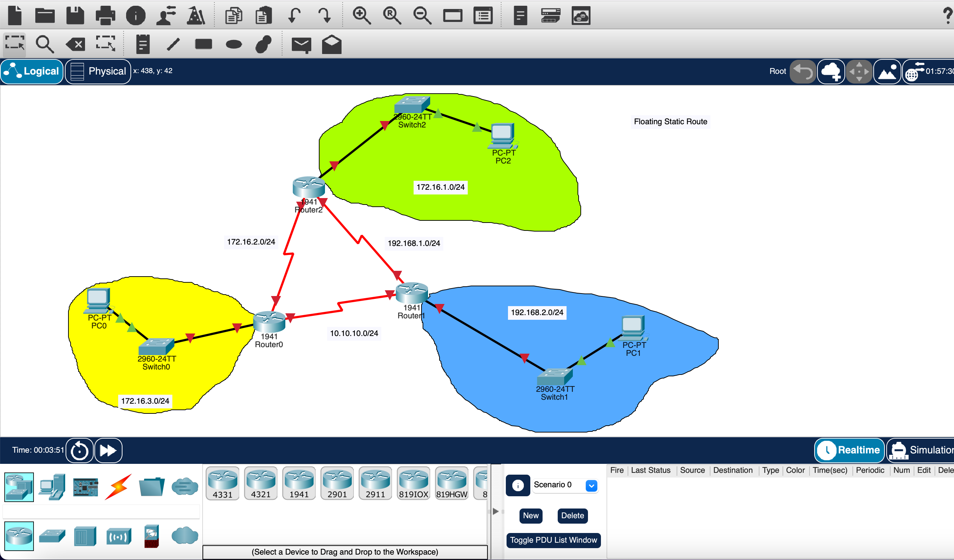Choose the Add Simple PDU envelope
The height and width of the screenshot is (560, 954).
[x=301, y=45]
